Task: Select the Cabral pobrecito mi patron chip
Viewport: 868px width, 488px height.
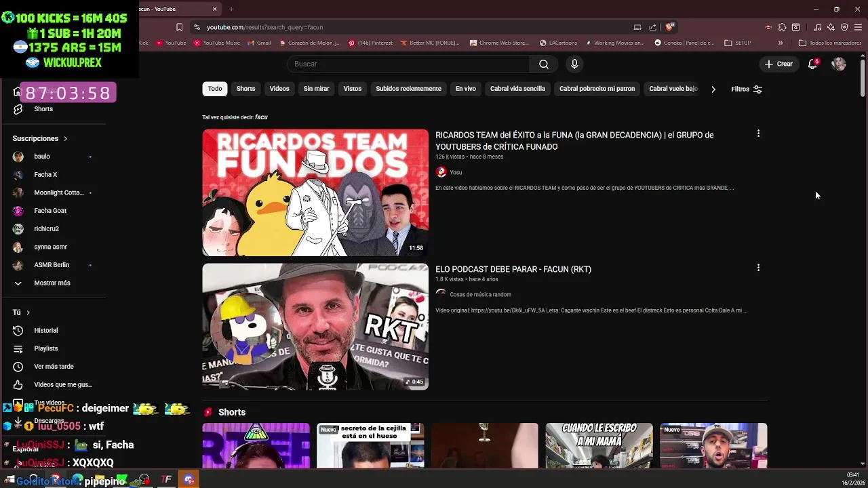Action: [597, 89]
